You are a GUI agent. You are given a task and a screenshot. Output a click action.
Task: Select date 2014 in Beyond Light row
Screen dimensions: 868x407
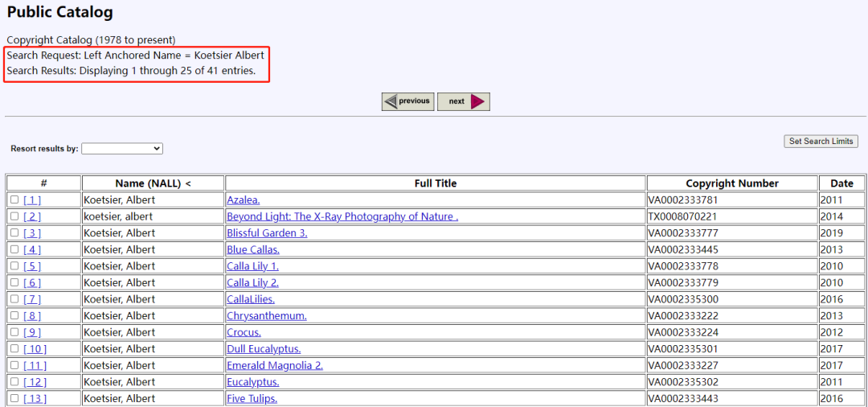(832, 216)
